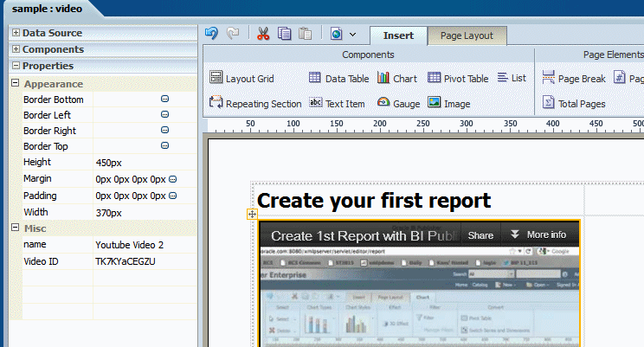Click the page number hash icon

(620, 77)
